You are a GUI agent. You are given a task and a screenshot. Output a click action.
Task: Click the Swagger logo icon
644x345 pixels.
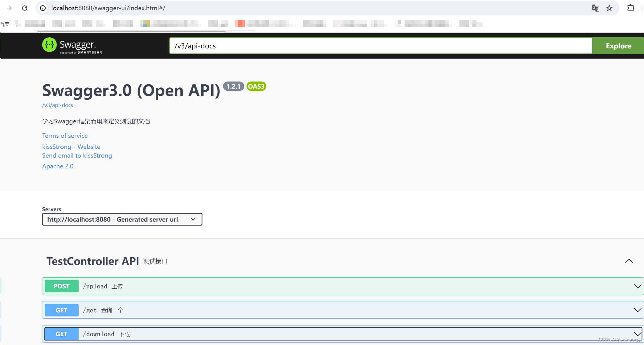point(49,45)
